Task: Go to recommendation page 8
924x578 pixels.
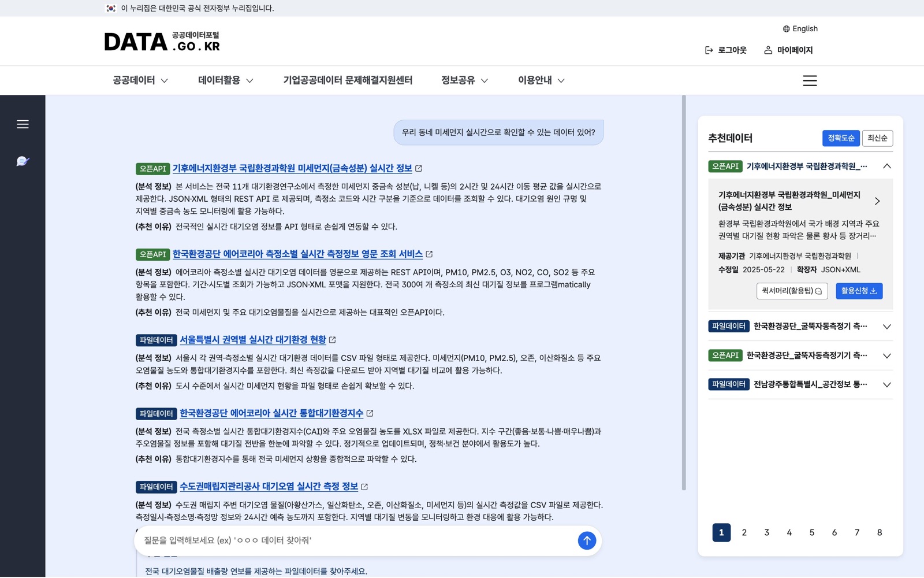Action: 880,532
